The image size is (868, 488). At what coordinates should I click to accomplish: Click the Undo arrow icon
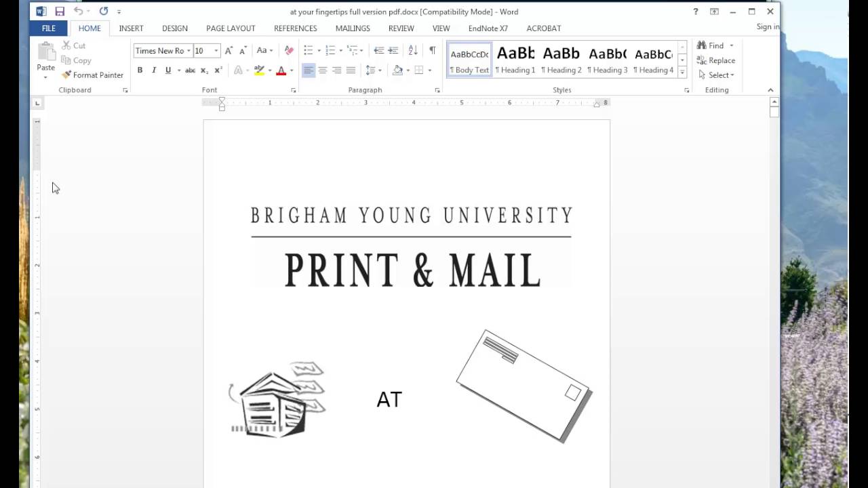tap(79, 12)
